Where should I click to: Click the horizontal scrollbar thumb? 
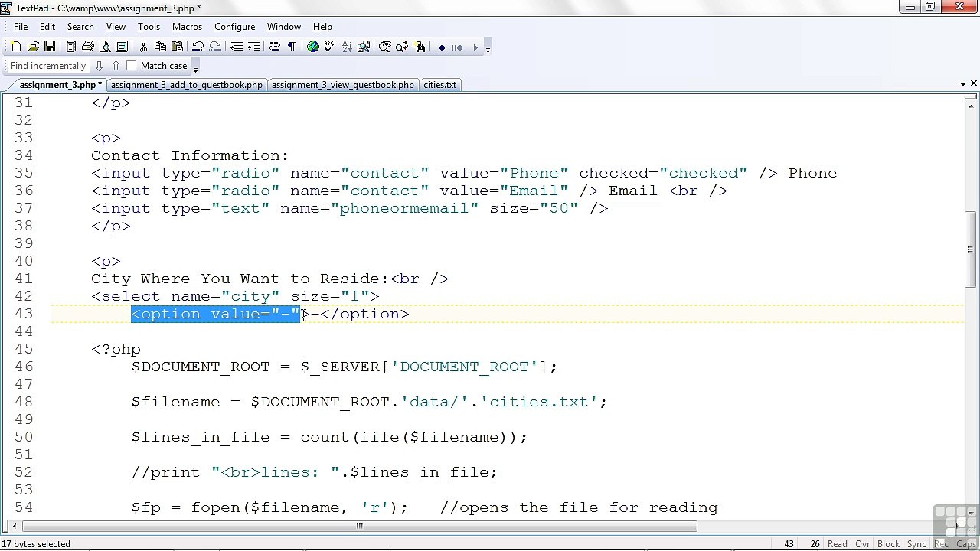pos(359,526)
